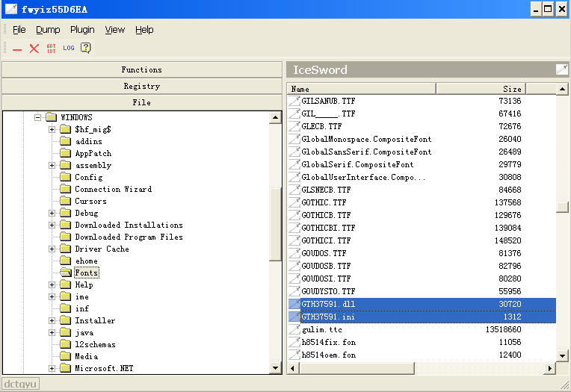Click the red X toolbar icon

tap(34, 49)
